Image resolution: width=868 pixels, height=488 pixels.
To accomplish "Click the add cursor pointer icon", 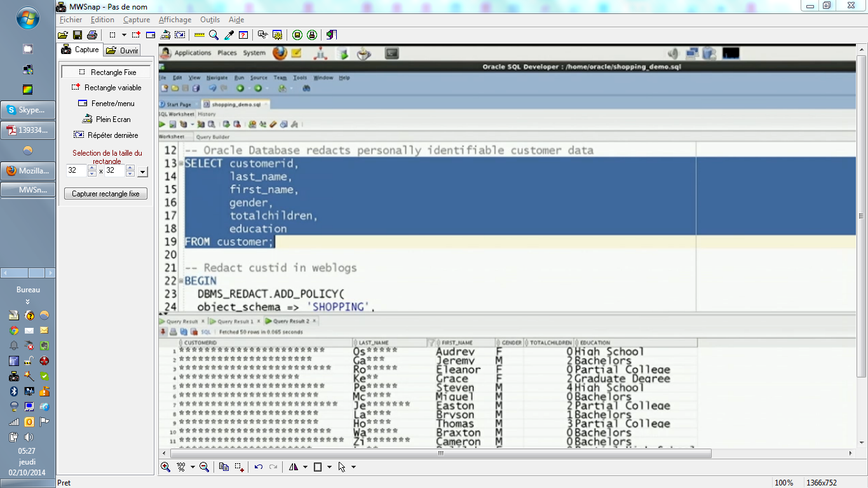I will point(342,467).
